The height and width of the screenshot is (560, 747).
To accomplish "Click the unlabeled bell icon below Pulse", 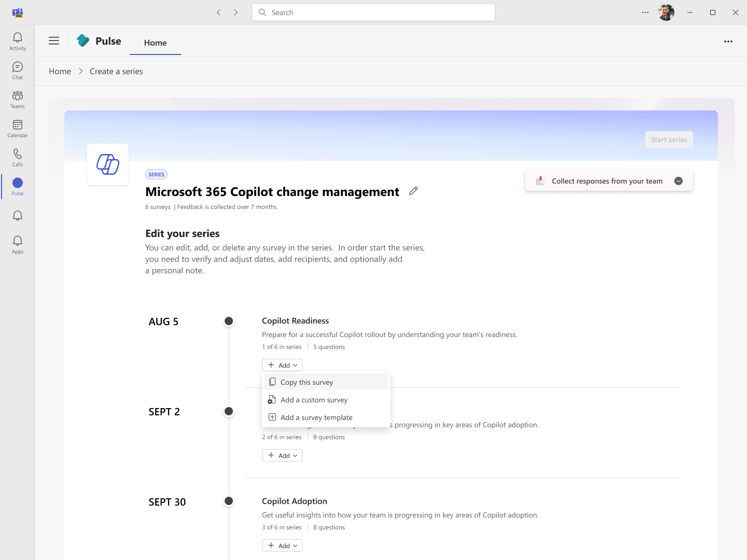I will (18, 216).
